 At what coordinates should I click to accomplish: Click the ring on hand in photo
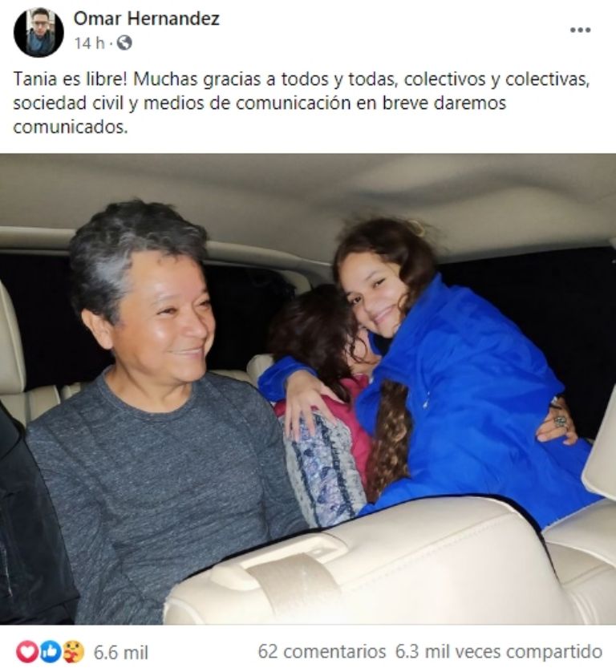point(560,421)
